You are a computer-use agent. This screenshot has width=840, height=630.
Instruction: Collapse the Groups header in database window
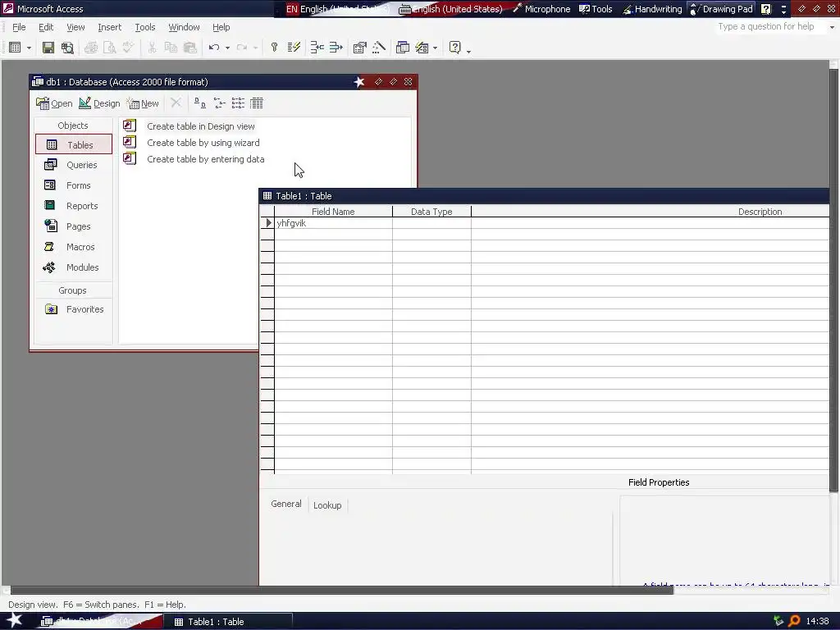coord(73,290)
